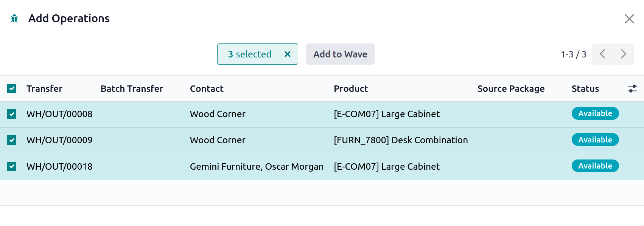644x226 pixels.
Task: Sort by the Batch Transfer column header
Action: tap(132, 88)
